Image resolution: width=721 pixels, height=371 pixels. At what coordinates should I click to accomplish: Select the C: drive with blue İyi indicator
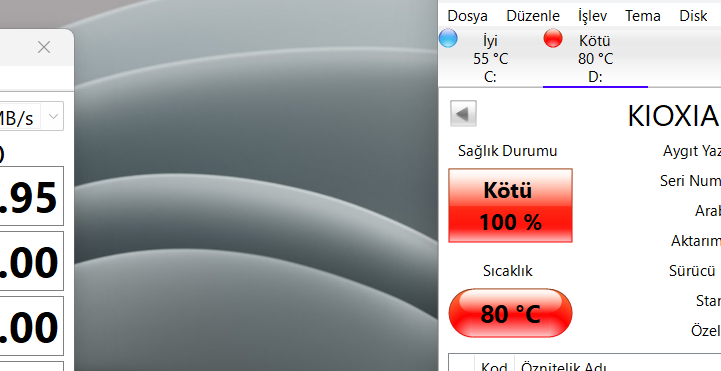tap(491, 58)
